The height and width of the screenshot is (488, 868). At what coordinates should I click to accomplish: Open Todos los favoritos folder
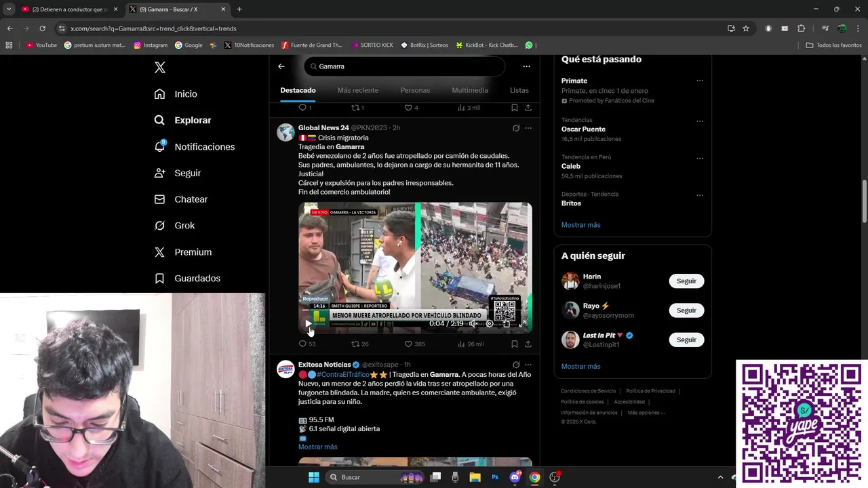(x=833, y=45)
